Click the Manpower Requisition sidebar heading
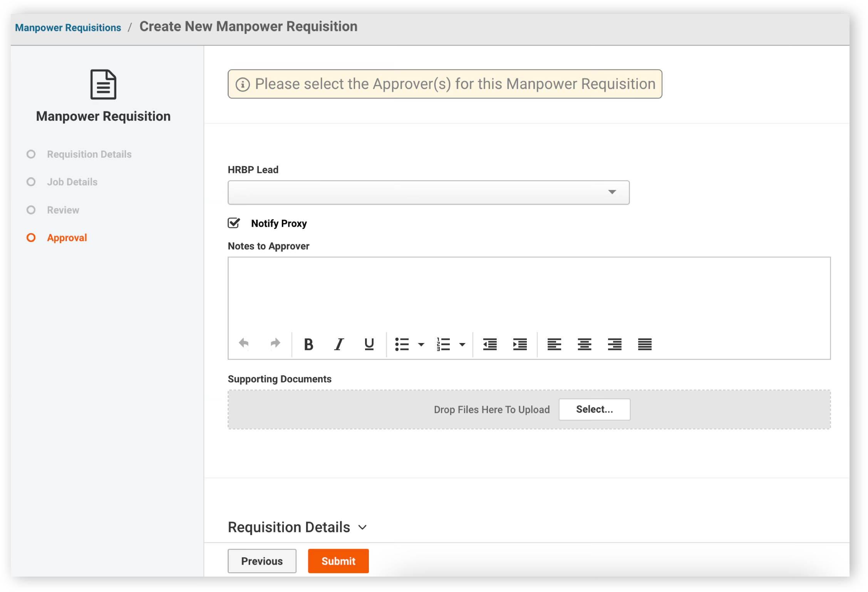868x592 pixels. tap(103, 116)
